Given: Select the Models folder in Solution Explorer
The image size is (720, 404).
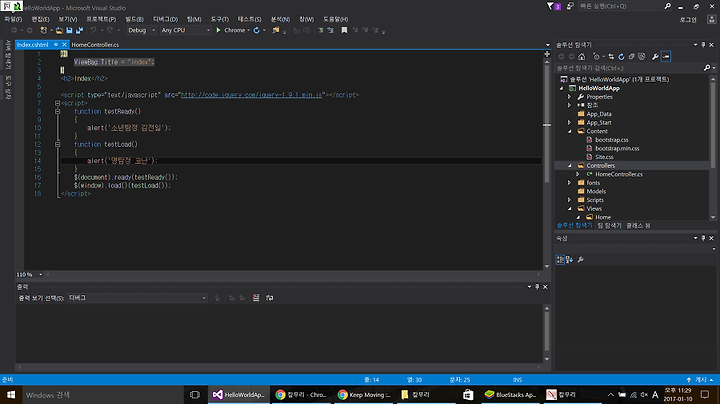Looking at the screenshot, I should pyautogui.click(x=596, y=191).
